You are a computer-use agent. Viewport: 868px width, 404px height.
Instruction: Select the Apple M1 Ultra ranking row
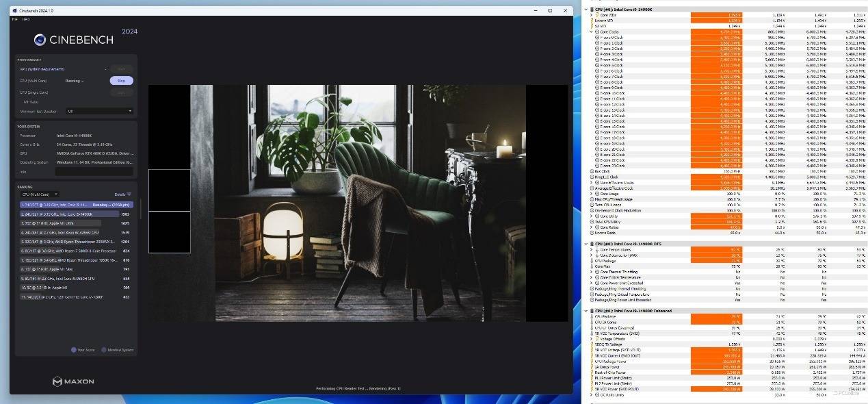(x=77, y=223)
